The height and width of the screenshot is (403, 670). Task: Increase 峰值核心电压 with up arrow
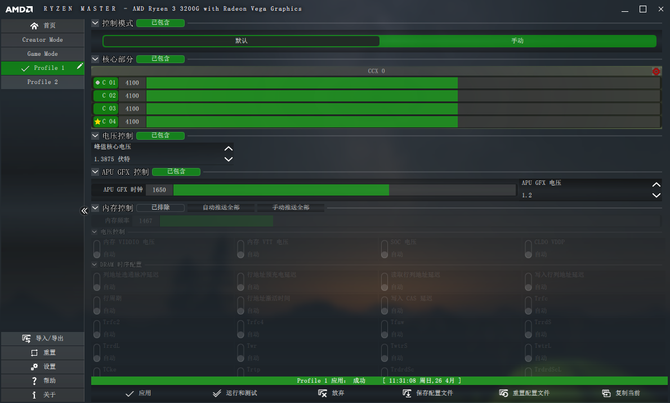pyautogui.click(x=228, y=148)
